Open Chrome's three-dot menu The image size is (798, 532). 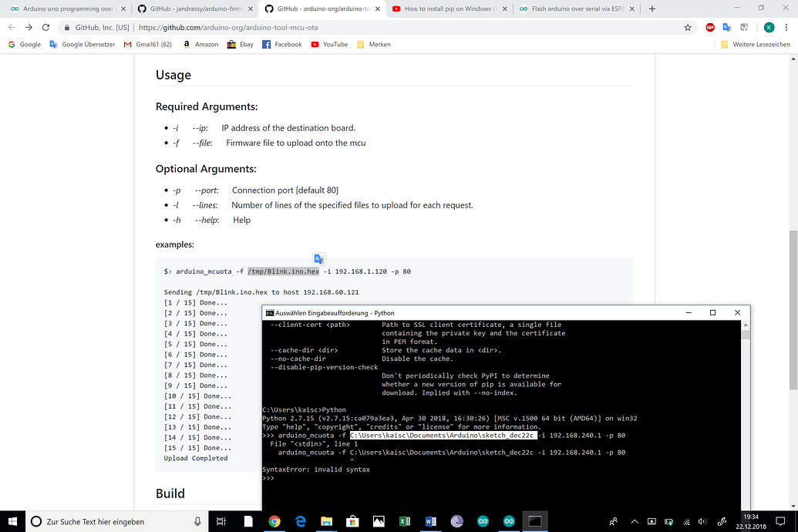786,26
